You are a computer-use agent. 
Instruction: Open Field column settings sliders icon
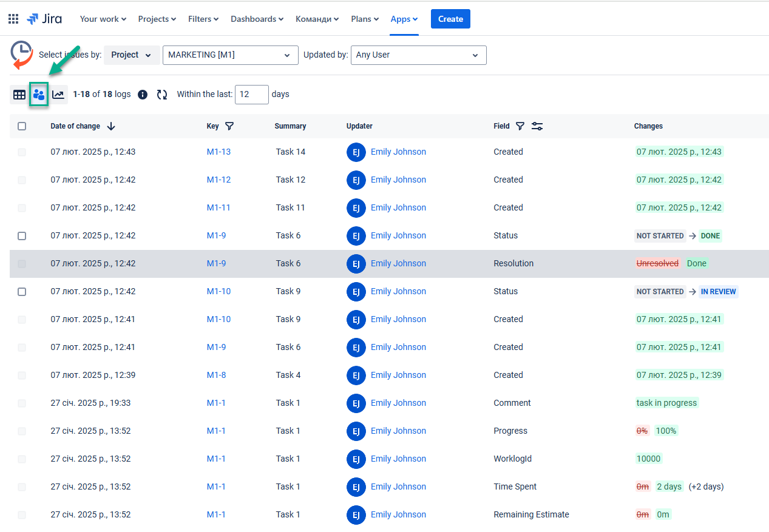coord(537,126)
